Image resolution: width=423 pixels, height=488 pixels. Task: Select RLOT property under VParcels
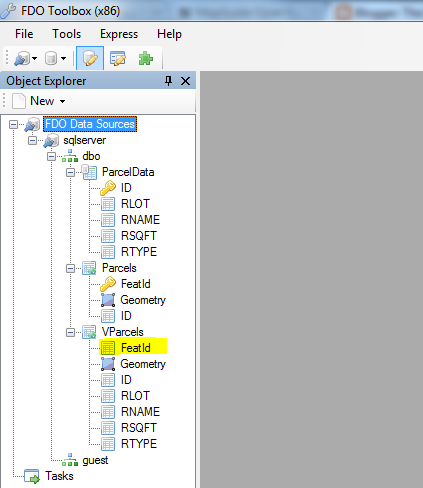[135, 396]
